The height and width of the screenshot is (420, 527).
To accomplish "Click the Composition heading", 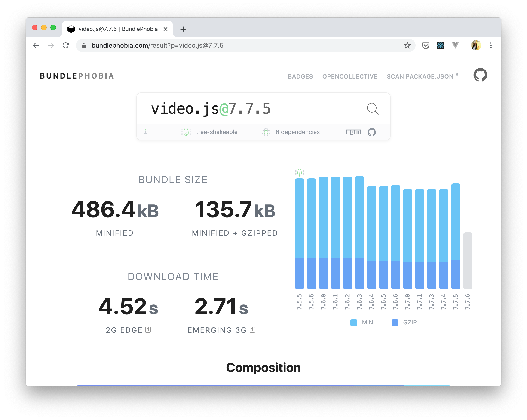I will coord(263,368).
